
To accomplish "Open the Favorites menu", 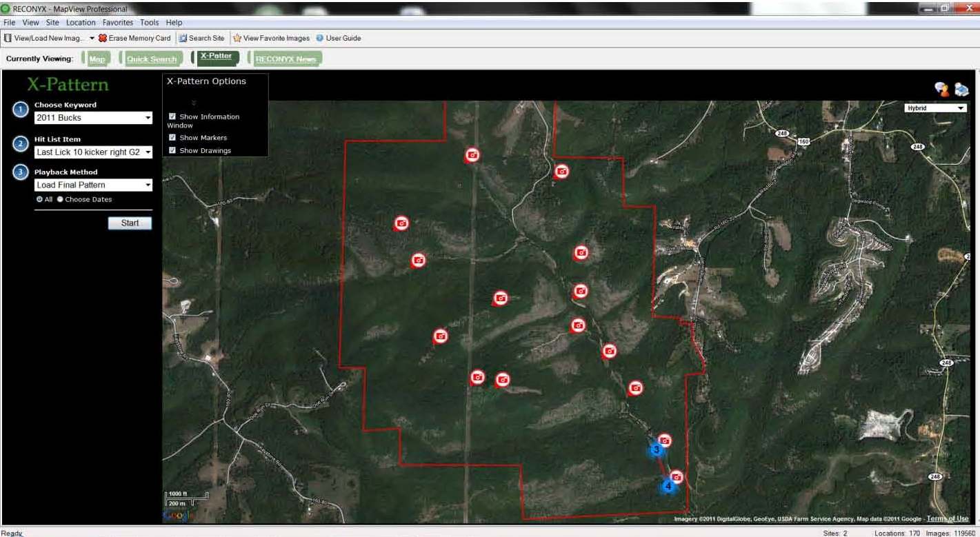I will click(118, 23).
